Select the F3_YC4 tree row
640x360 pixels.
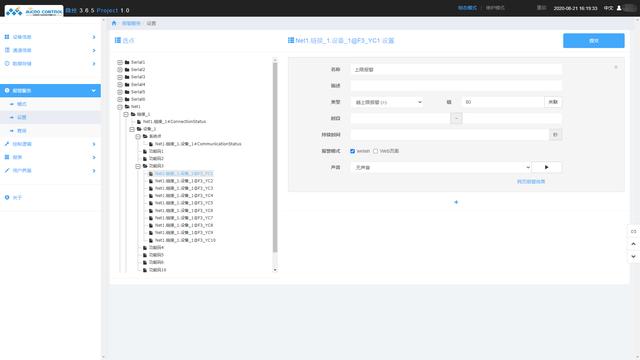pyautogui.click(x=184, y=196)
